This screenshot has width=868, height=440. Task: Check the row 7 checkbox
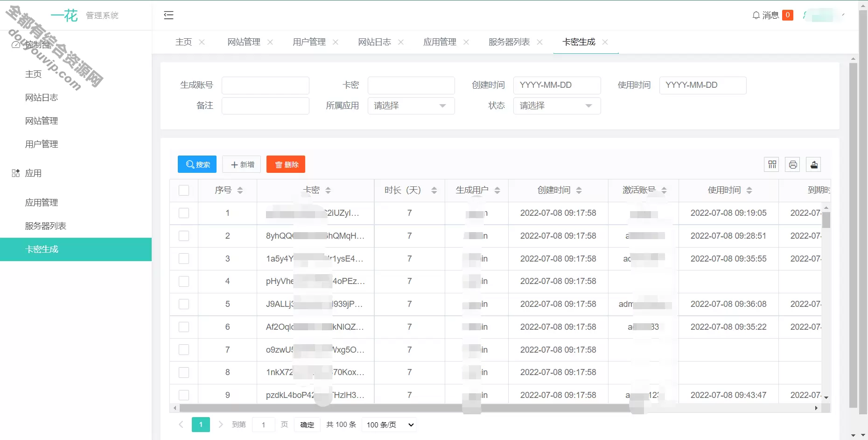point(184,350)
